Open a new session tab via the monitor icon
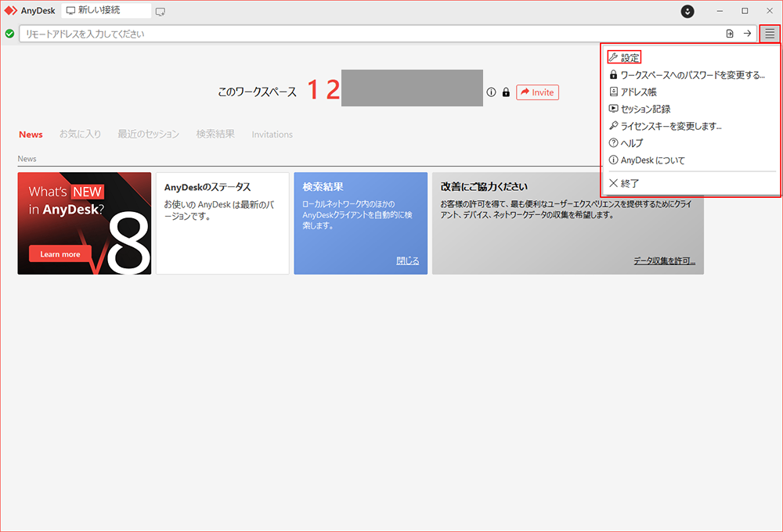783x532 pixels. click(160, 11)
